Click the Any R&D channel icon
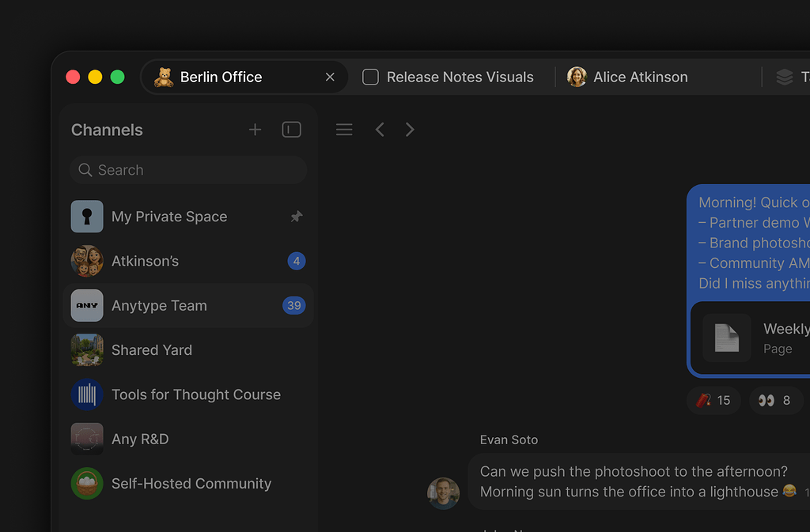Viewport: 810px width, 532px height. 87,439
